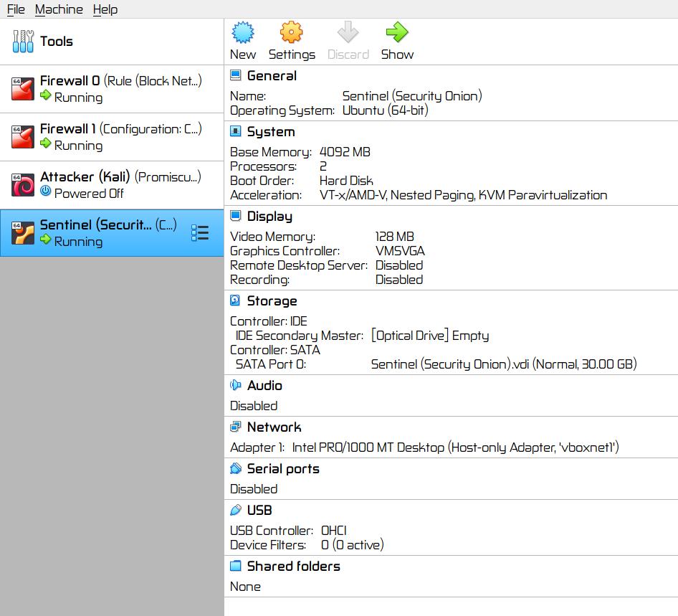The width and height of the screenshot is (678, 616).
Task: Click the Tools icon in sidebar
Action: click(x=23, y=42)
